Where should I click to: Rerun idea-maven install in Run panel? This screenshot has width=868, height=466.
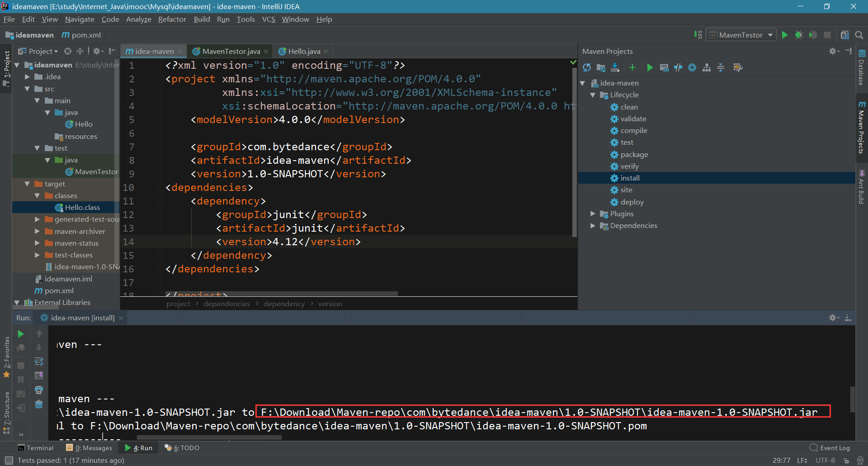click(x=21, y=334)
